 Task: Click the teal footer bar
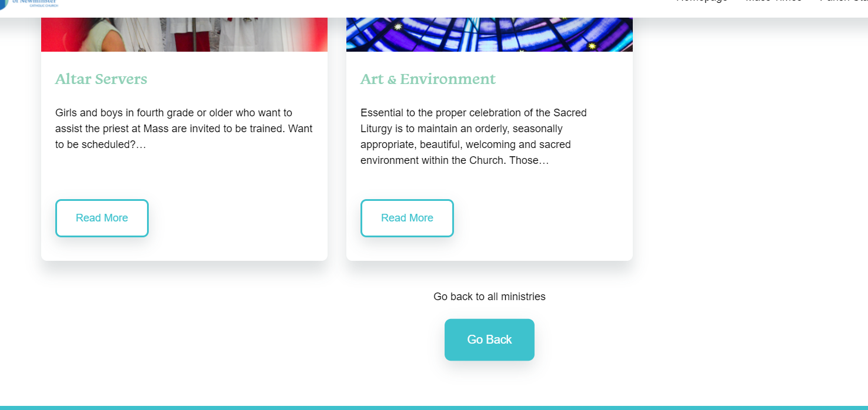click(434, 407)
